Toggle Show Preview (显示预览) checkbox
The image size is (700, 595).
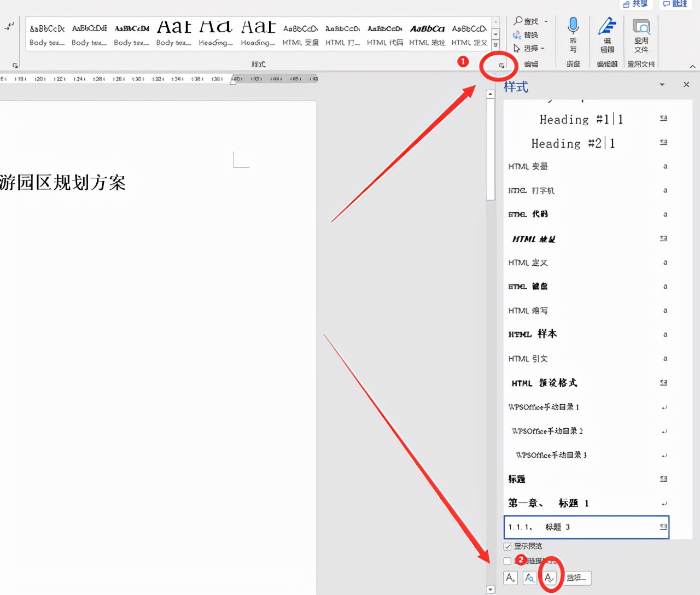507,546
